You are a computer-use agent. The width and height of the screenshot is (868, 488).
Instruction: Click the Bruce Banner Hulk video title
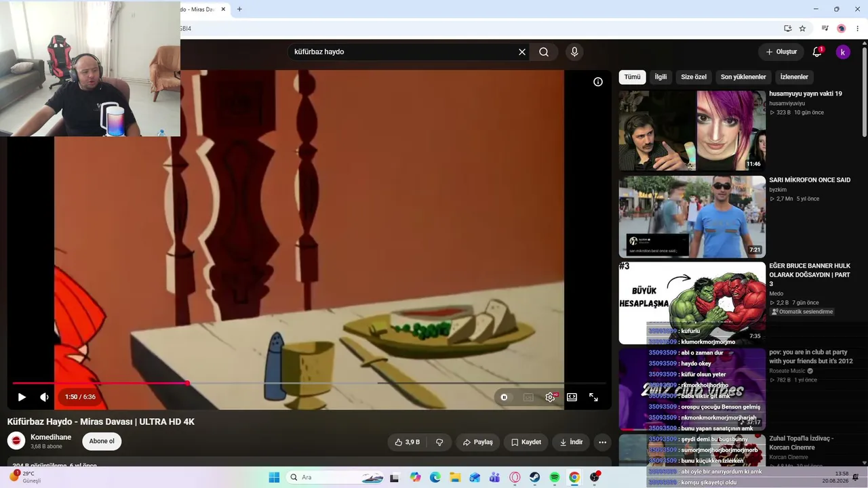tap(810, 274)
